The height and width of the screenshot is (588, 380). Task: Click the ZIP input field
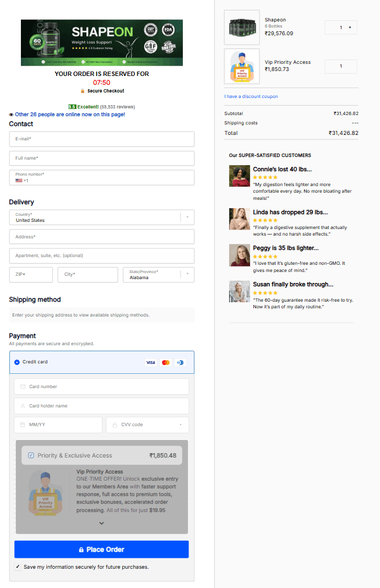31,274
